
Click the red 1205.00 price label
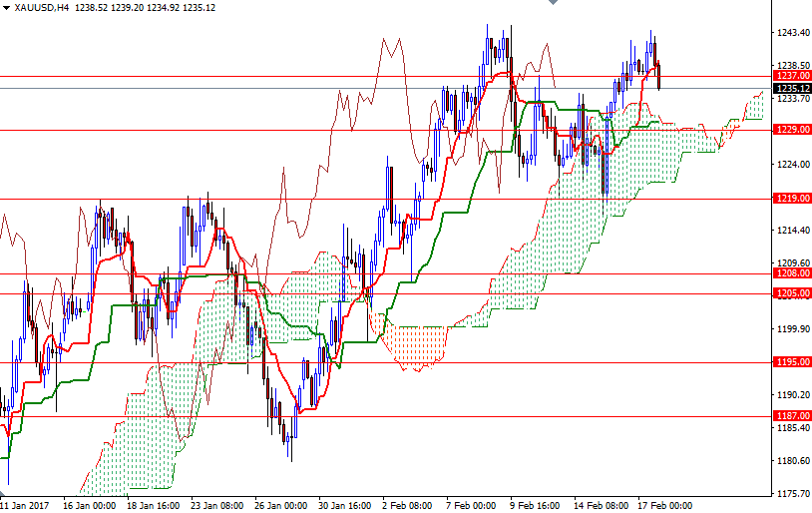pyautogui.click(x=791, y=292)
